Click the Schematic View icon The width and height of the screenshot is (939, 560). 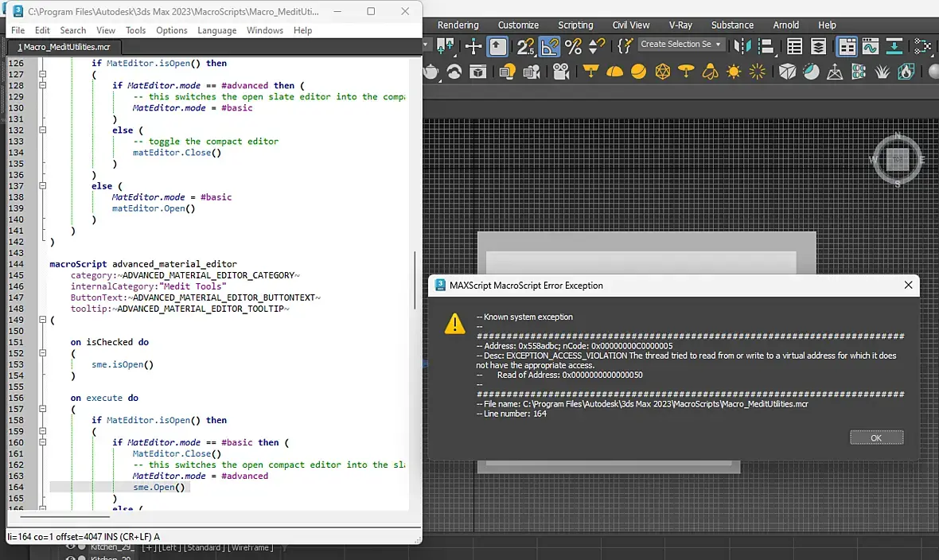pos(922,45)
